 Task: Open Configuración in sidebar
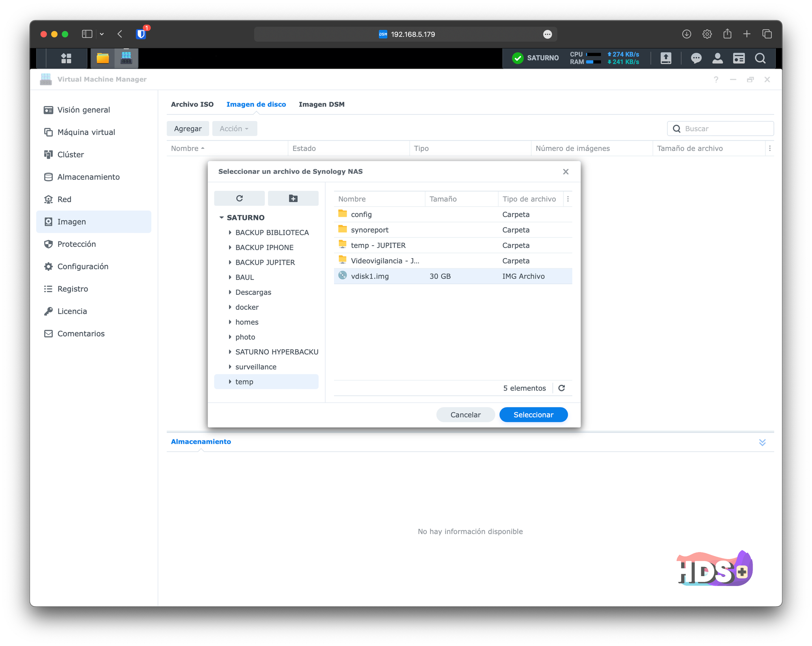pyautogui.click(x=94, y=266)
